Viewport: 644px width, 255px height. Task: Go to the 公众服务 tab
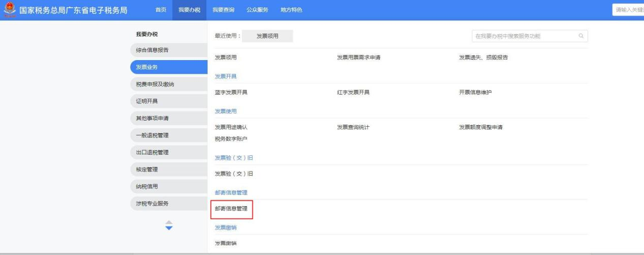(257, 10)
